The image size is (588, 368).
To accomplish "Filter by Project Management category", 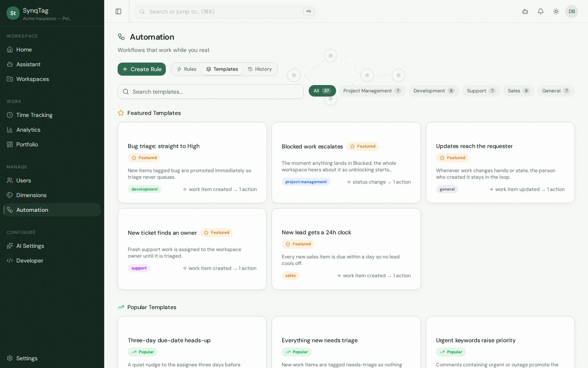I will pyautogui.click(x=372, y=91).
